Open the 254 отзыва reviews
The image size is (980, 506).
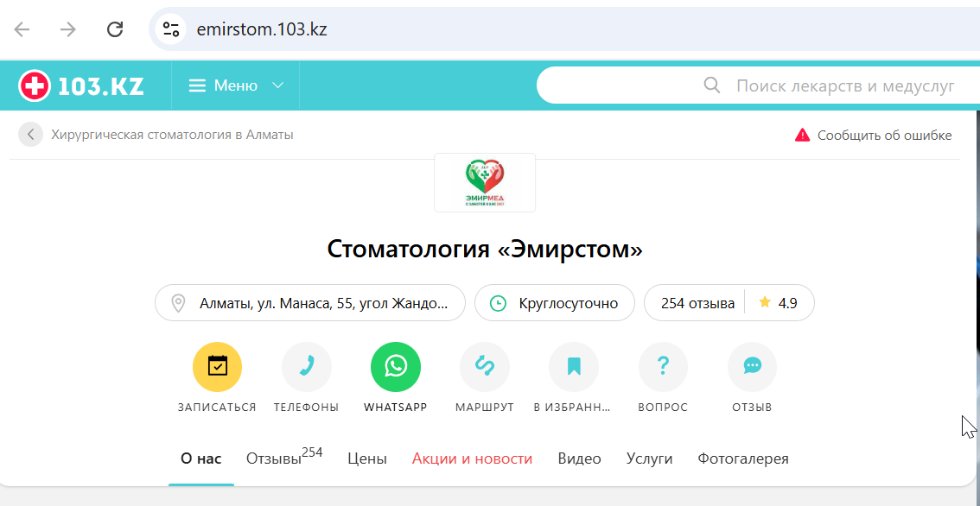pyautogui.click(x=697, y=304)
